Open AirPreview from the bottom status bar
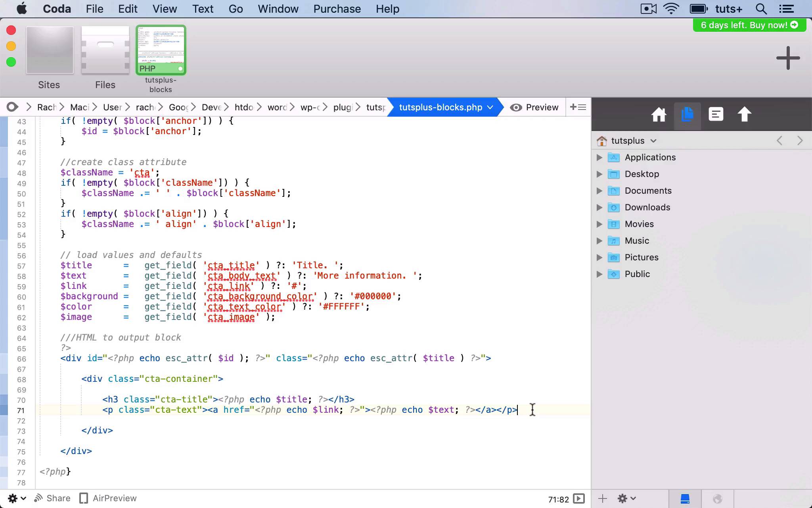This screenshot has width=812, height=508. point(107,498)
